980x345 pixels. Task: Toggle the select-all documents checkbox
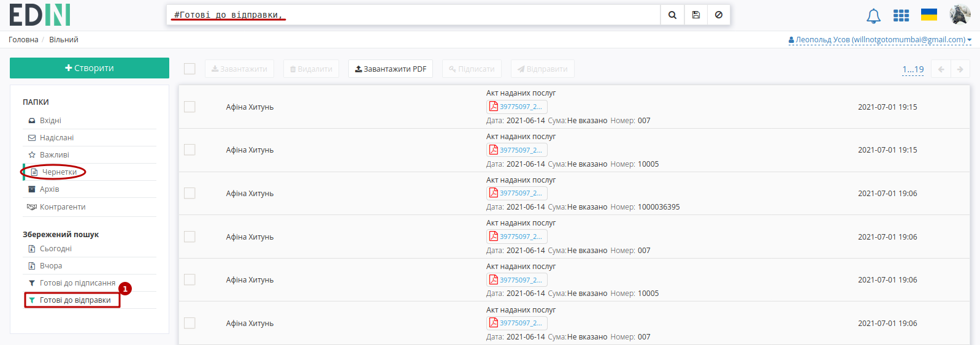point(189,69)
